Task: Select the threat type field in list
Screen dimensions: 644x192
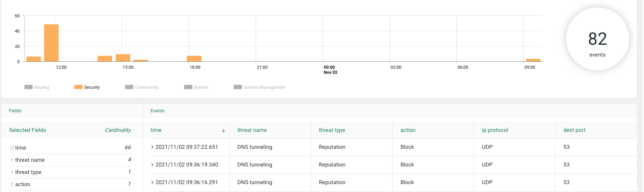Action: click(x=70, y=172)
